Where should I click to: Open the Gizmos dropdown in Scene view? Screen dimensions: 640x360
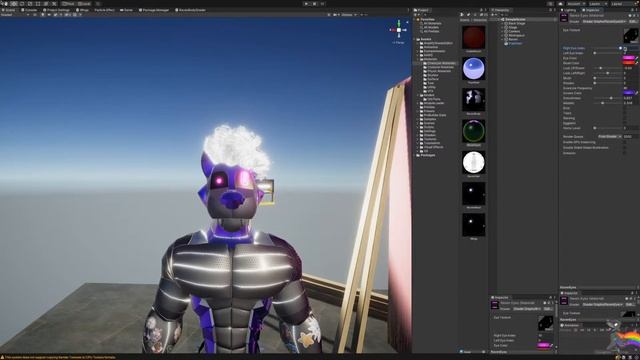(x=349, y=15)
